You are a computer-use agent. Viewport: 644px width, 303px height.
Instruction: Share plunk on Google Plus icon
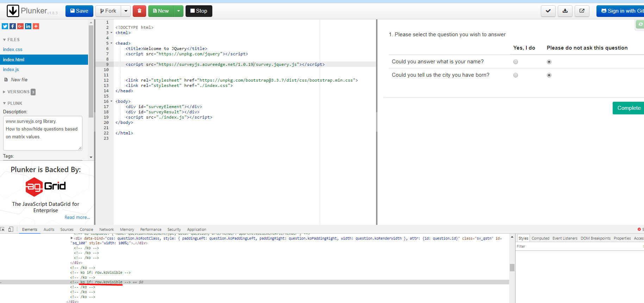click(x=20, y=26)
